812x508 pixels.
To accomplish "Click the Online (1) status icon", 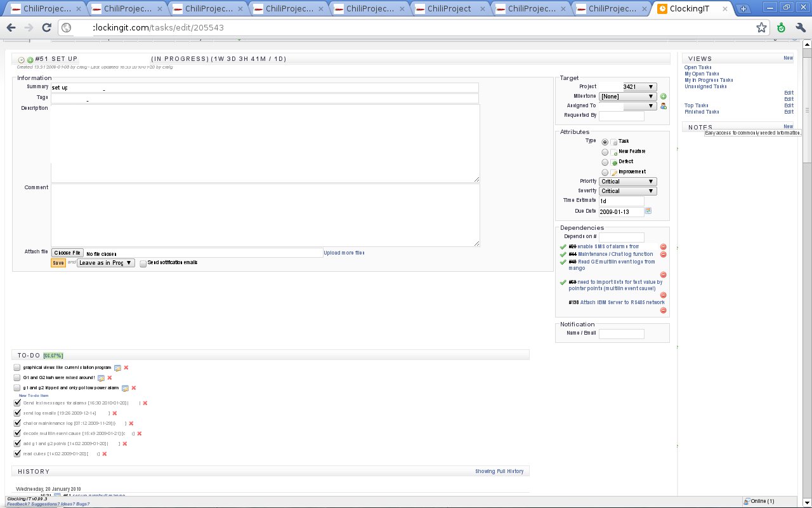I will pos(747,501).
